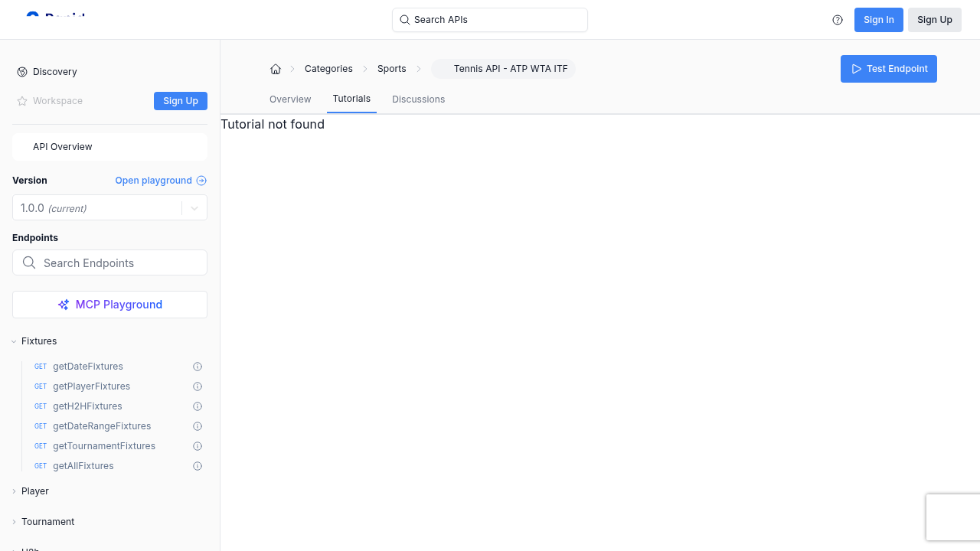Select the getDateRangeFixtures endpoint
Screen dimensions: 980x551
point(102,426)
